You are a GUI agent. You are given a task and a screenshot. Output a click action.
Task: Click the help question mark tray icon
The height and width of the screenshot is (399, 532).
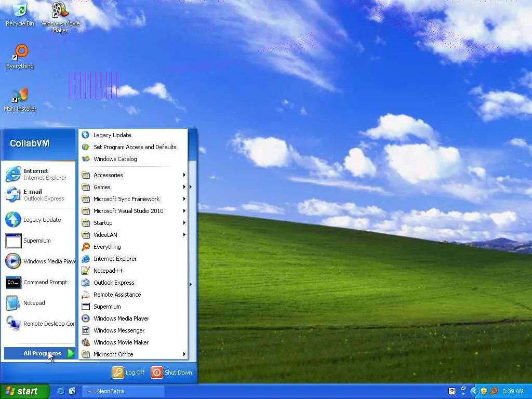[x=451, y=391]
